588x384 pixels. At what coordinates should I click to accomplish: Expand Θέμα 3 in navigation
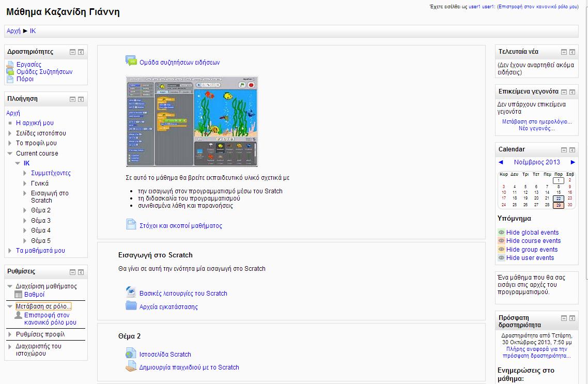[x=25, y=221]
